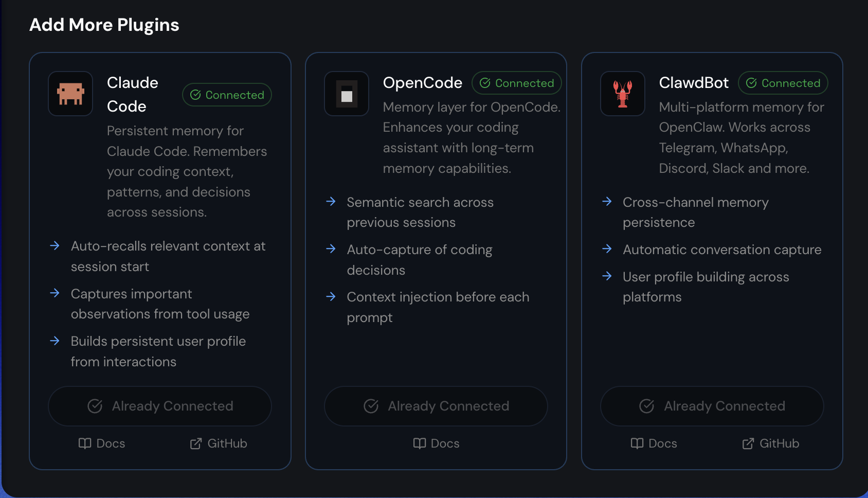The image size is (868, 498).
Task: Click Already Connected button under OpenCode
Action: pos(436,406)
